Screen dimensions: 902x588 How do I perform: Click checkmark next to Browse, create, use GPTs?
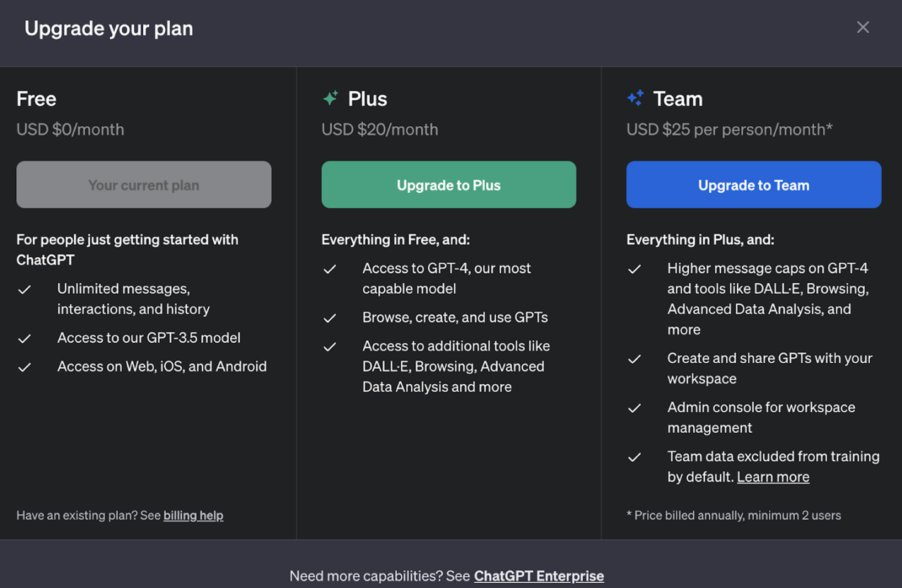(329, 319)
